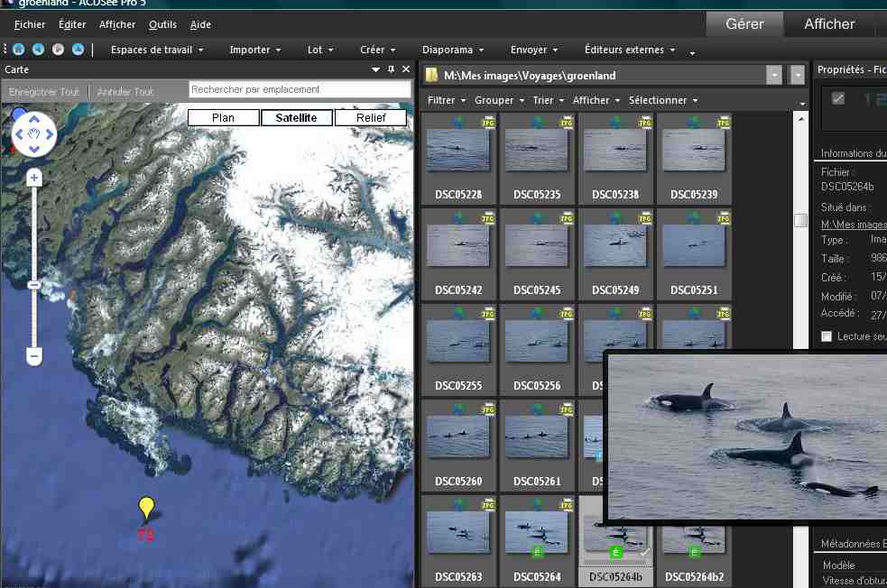Image resolution: width=887 pixels, height=588 pixels.
Task: Open the Outils menu
Action: (x=162, y=24)
